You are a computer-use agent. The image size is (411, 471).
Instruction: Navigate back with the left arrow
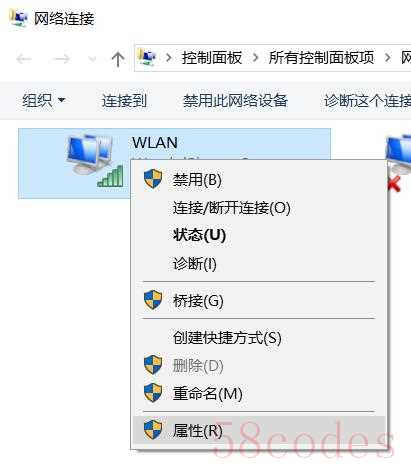(x=24, y=59)
